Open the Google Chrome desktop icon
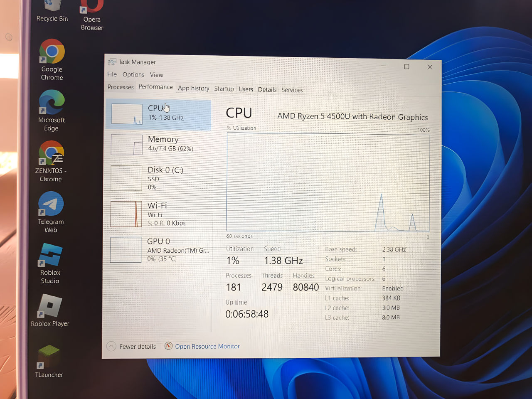The image size is (532, 399). click(x=52, y=52)
